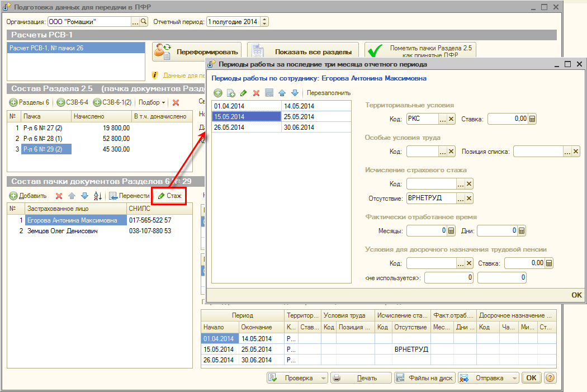Adjust the reporting period with the spinner
Viewport: 587px width, 392px height.
(x=264, y=22)
